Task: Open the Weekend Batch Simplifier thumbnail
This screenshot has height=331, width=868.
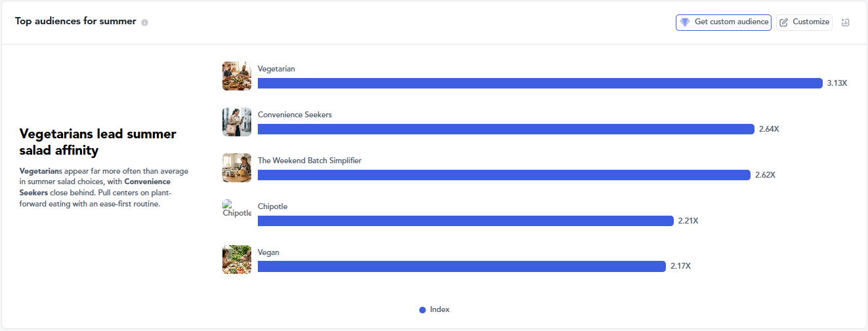Action: pos(237,168)
